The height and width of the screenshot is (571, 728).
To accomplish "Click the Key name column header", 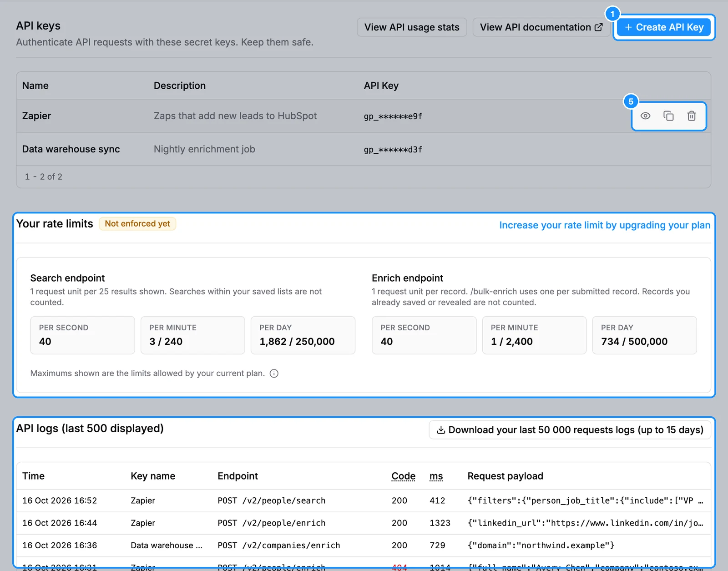I will pyautogui.click(x=153, y=476).
